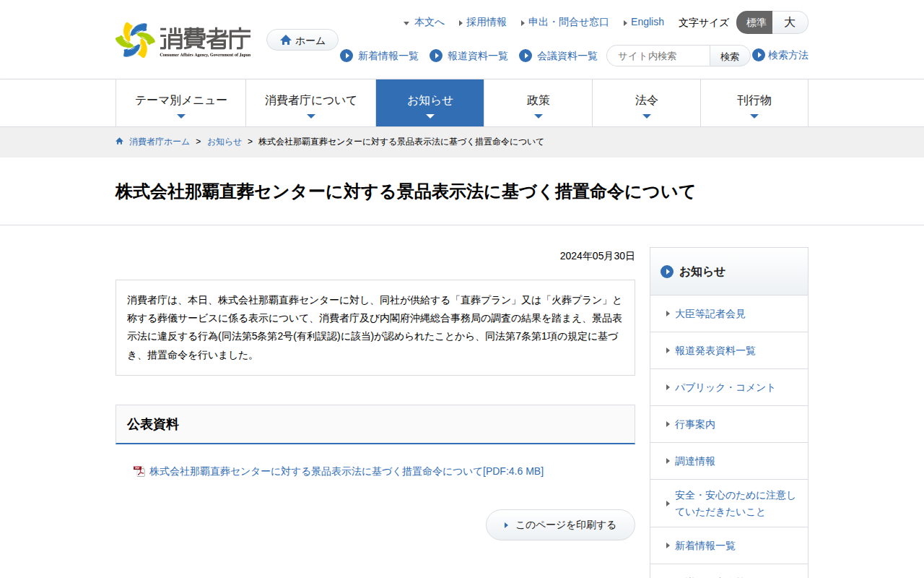Expand the 消費者庁について menu
Screen dimensions: 924x578
pyautogui.click(x=310, y=103)
